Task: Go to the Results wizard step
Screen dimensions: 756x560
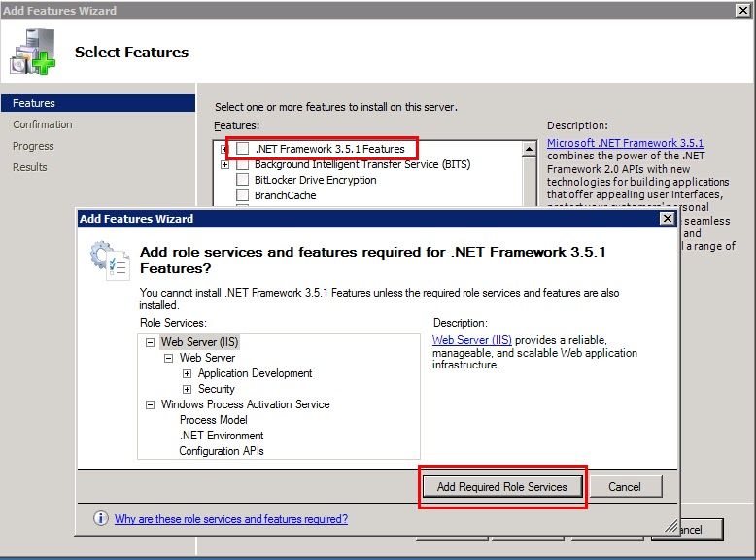Action: point(30,167)
